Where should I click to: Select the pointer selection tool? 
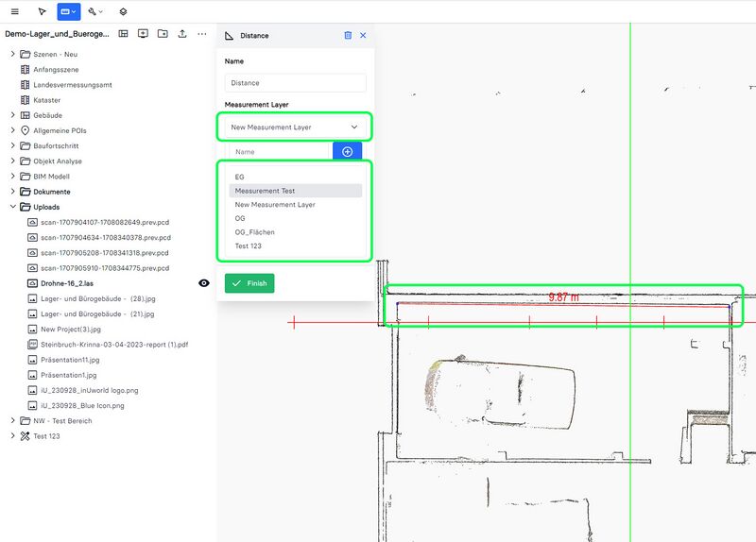(42, 11)
